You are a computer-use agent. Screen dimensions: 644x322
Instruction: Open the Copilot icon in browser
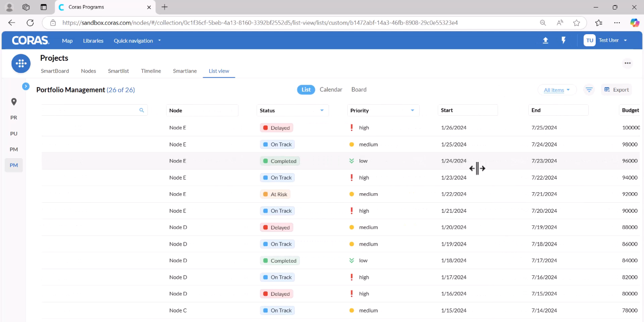pos(635,23)
